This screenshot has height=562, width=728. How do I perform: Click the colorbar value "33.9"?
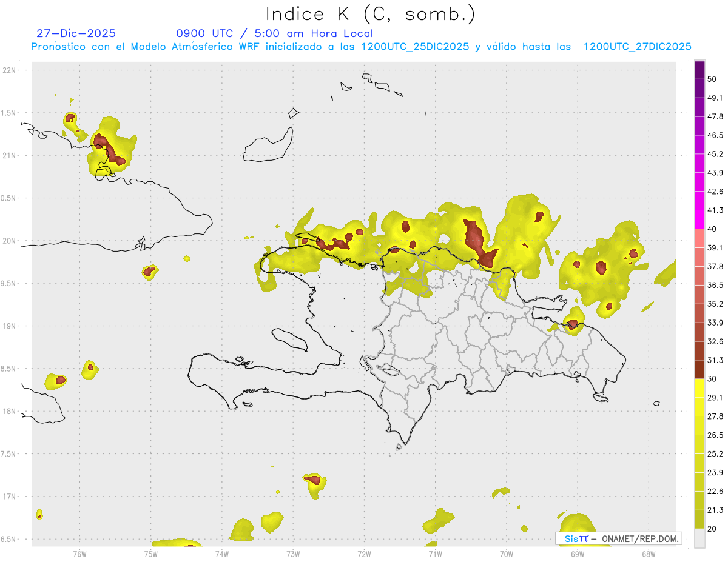[715, 323]
